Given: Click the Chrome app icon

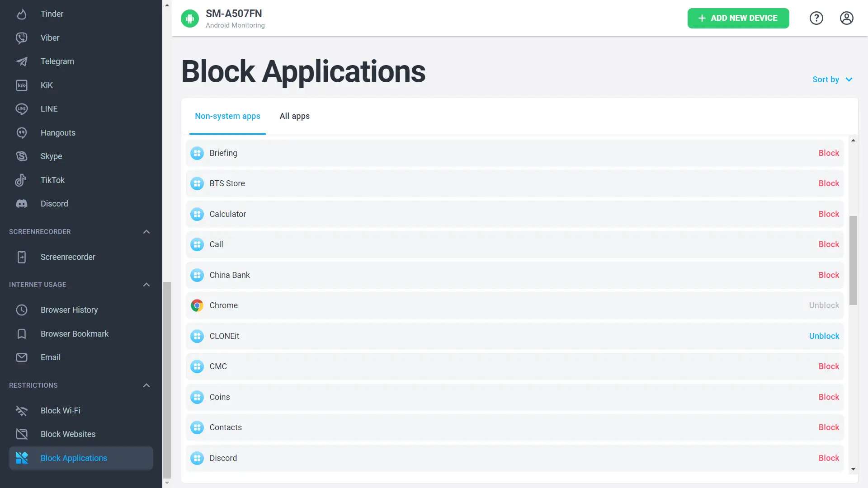Looking at the screenshot, I should click(197, 305).
